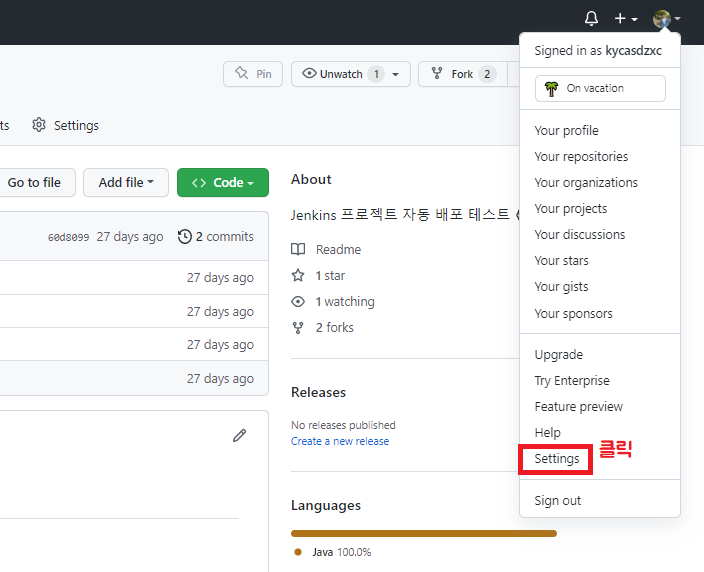The image size is (704, 572).
Task: Click the watching eye icon in About
Action: [x=298, y=301]
